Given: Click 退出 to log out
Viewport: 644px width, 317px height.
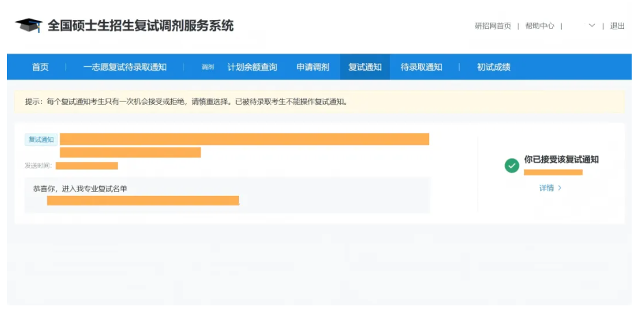Looking at the screenshot, I should 617,26.
